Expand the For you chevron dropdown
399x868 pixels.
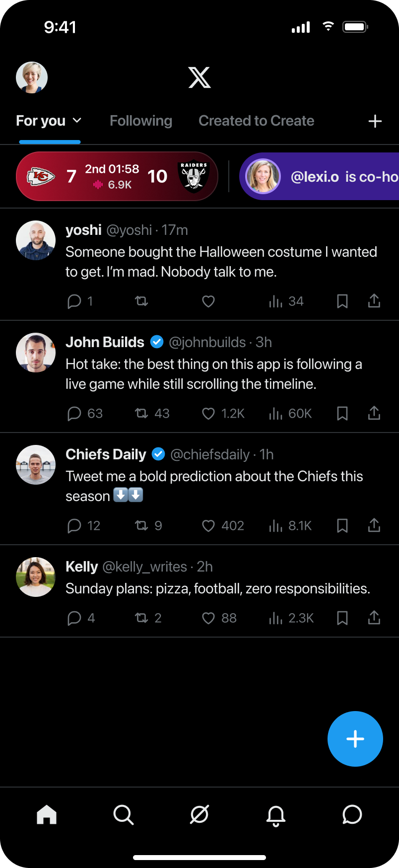point(77,121)
